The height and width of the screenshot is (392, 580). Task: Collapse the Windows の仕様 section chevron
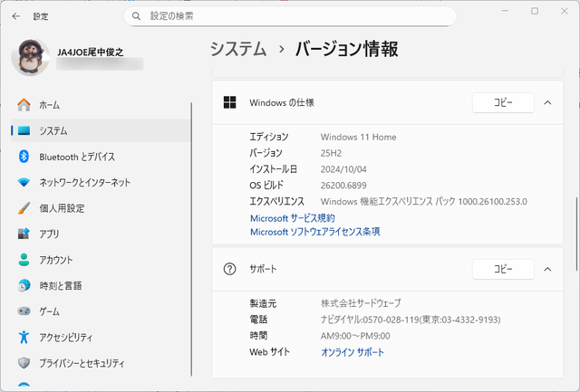[547, 102]
